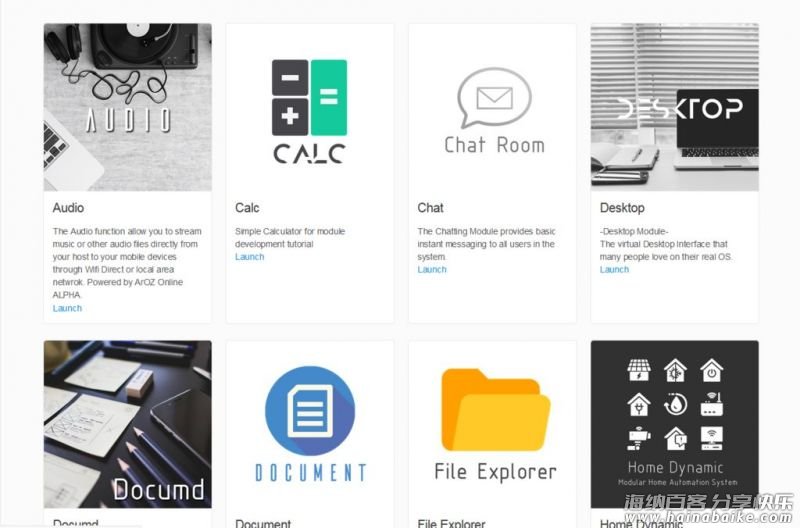Select the Document card heading text
The width and height of the screenshot is (800, 528).
click(263, 523)
